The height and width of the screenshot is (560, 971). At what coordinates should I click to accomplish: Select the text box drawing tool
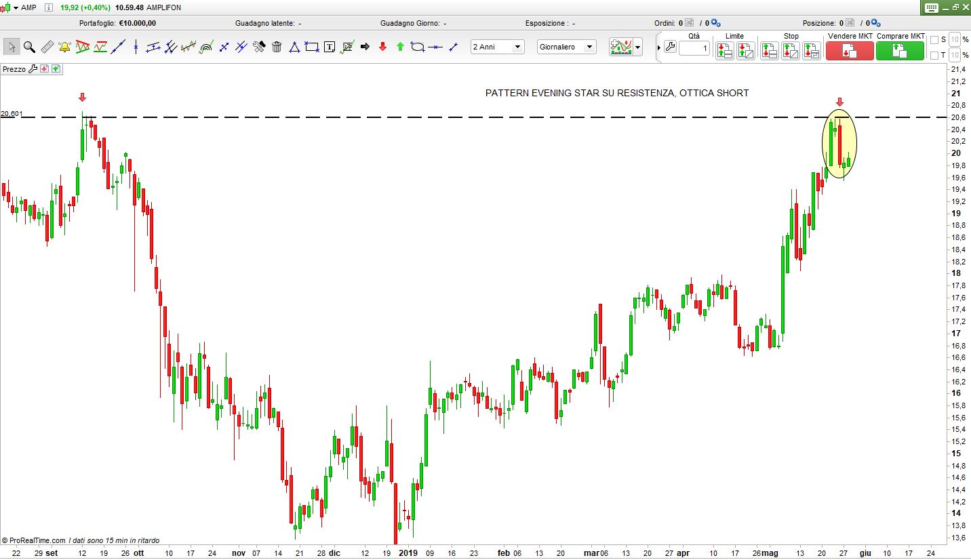coord(330,47)
